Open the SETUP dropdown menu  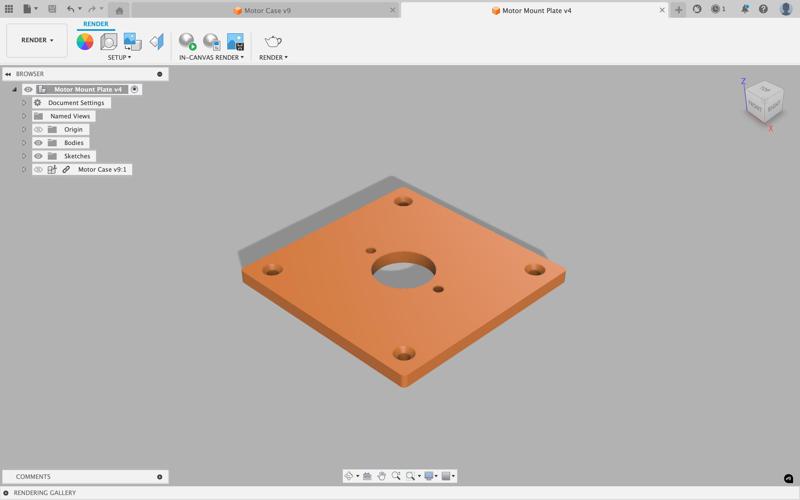tap(119, 58)
